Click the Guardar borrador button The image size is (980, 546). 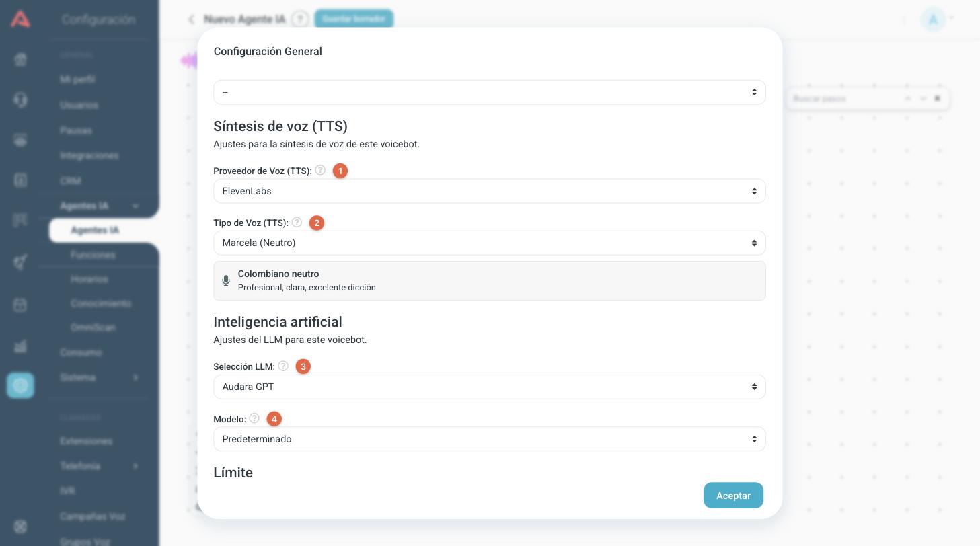[x=354, y=19]
